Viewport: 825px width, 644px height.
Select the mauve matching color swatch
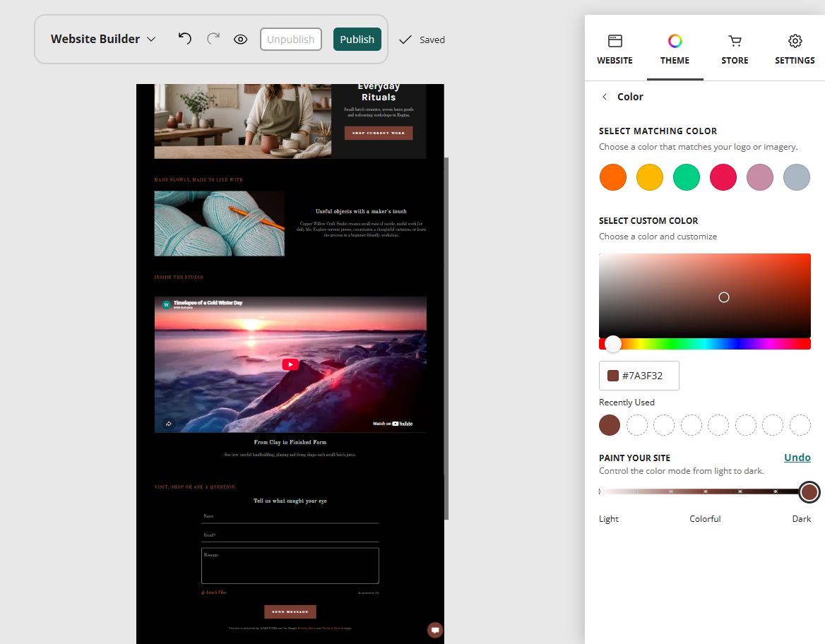click(760, 177)
